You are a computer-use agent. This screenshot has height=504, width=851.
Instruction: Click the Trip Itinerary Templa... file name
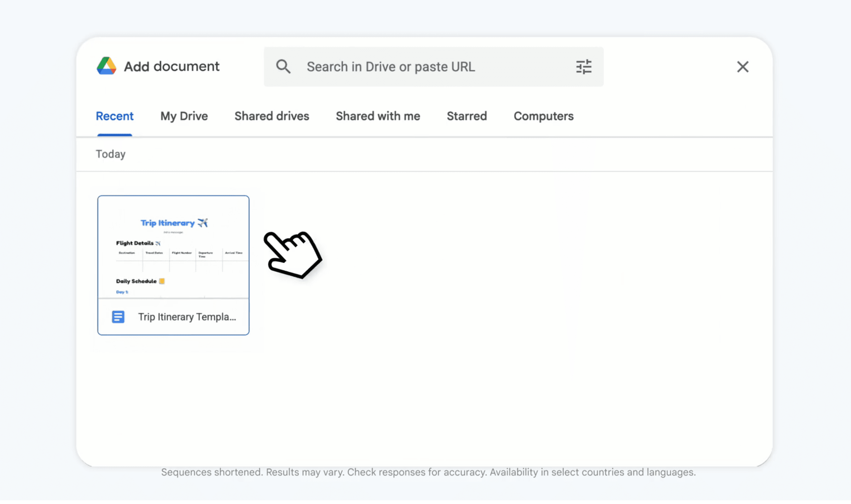[x=187, y=317]
